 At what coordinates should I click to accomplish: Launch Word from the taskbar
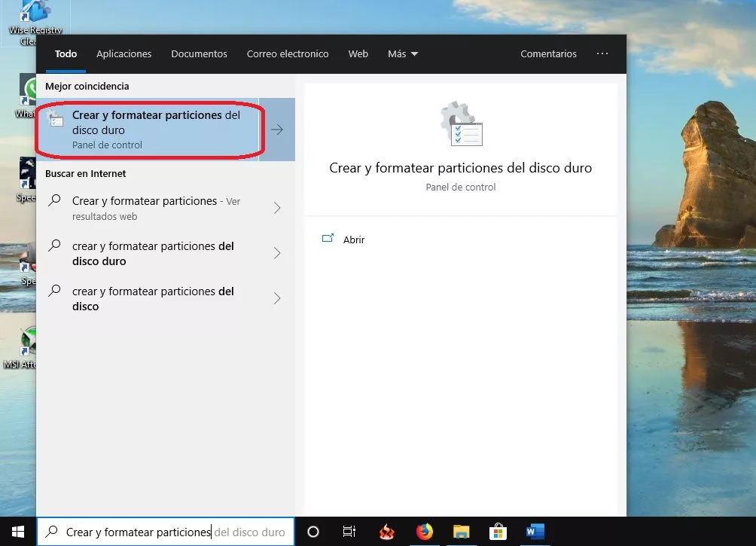click(x=535, y=532)
